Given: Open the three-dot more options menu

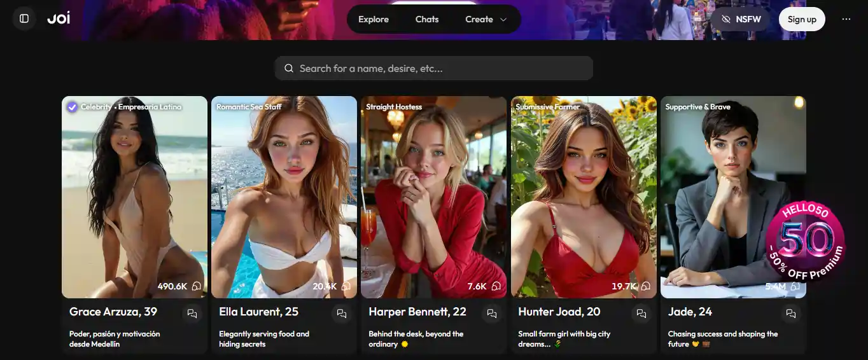Looking at the screenshot, I should 846,19.
